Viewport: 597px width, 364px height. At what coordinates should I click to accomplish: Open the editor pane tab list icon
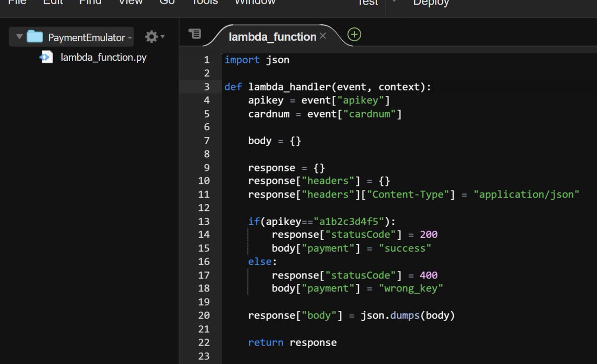tap(195, 34)
